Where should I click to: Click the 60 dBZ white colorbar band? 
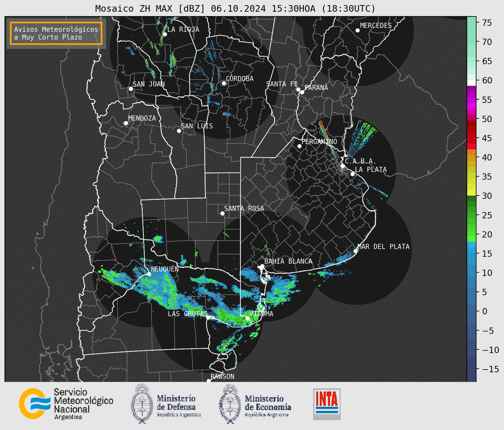[x=471, y=83]
